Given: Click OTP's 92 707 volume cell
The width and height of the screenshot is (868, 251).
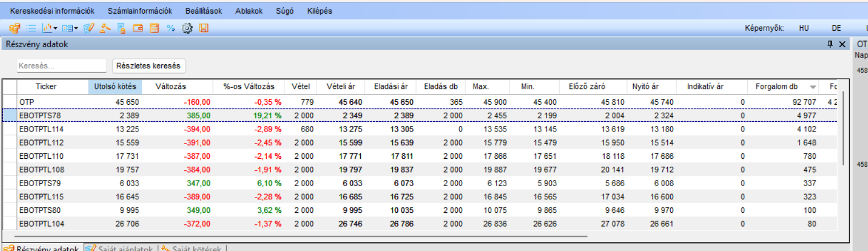Looking at the screenshot, I should 783,102.
